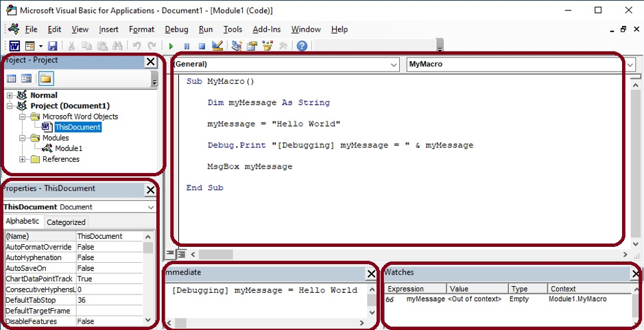Toggle Design Mode with the ruler-pencil icon
Screen dimensions: 644x330
tap(217, 45)
